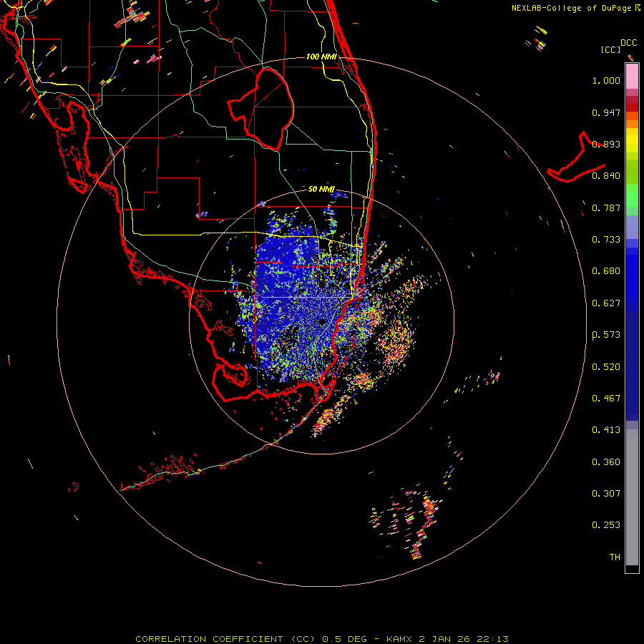
Task: Select the 0.520 scale value
Action: pyautogui.click(x=606, y=367)
